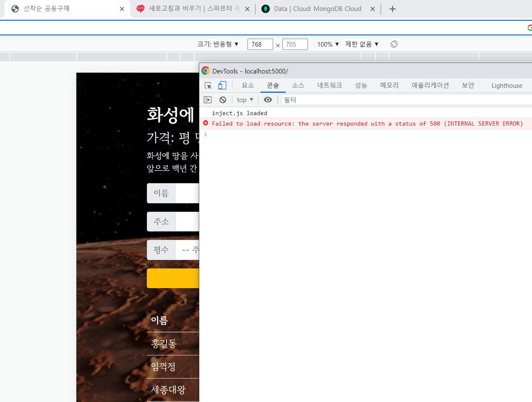The width and height of the screenshot is (532, 402).
Task: Open the 메모리 (Memory) DevTools tab
Action: point(389,85)
